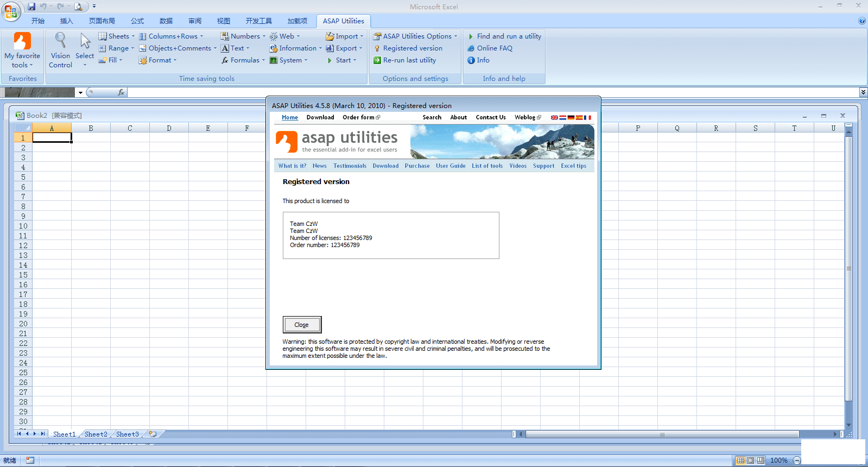868x467 pixels.
Task: Click the Undo icon in quick access toolbar
Action: point(43,7)
